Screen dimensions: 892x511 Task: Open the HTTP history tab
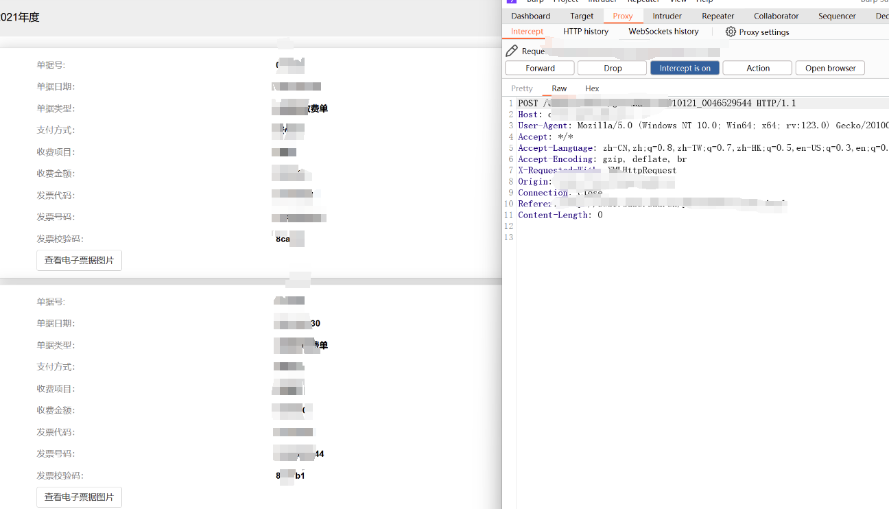pos(585,31)
